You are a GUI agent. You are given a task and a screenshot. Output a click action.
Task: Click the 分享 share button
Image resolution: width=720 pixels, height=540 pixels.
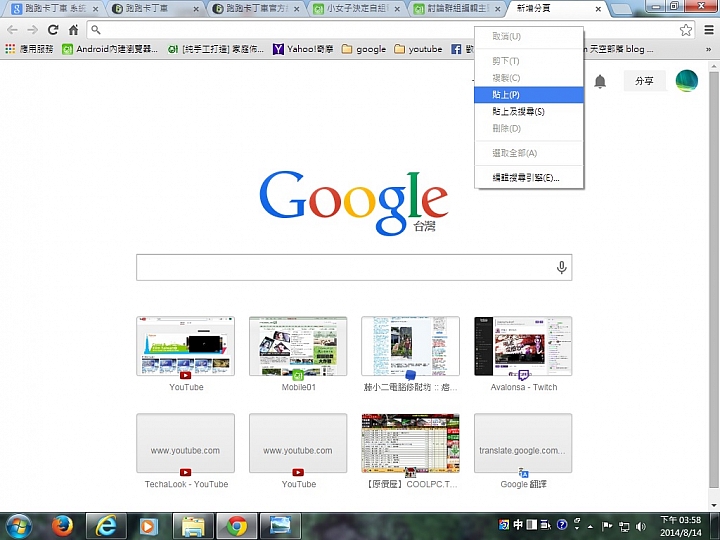(644, 81)
